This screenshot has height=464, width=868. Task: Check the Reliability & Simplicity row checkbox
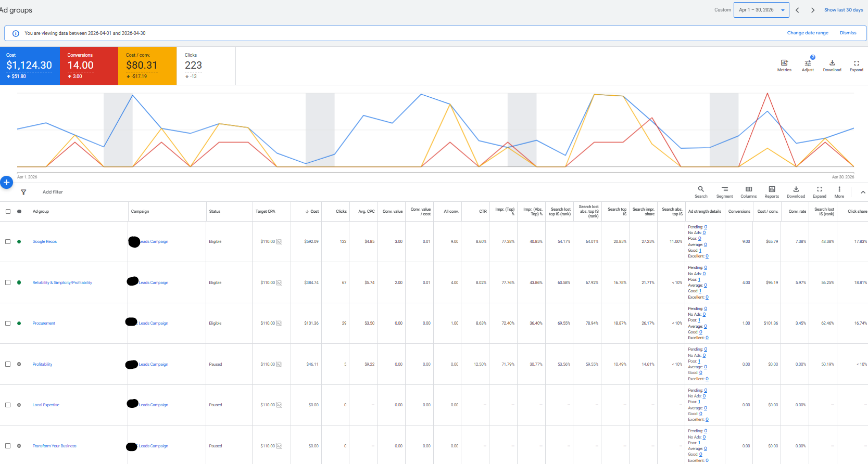pyautogui.click(x=8, y=282)
